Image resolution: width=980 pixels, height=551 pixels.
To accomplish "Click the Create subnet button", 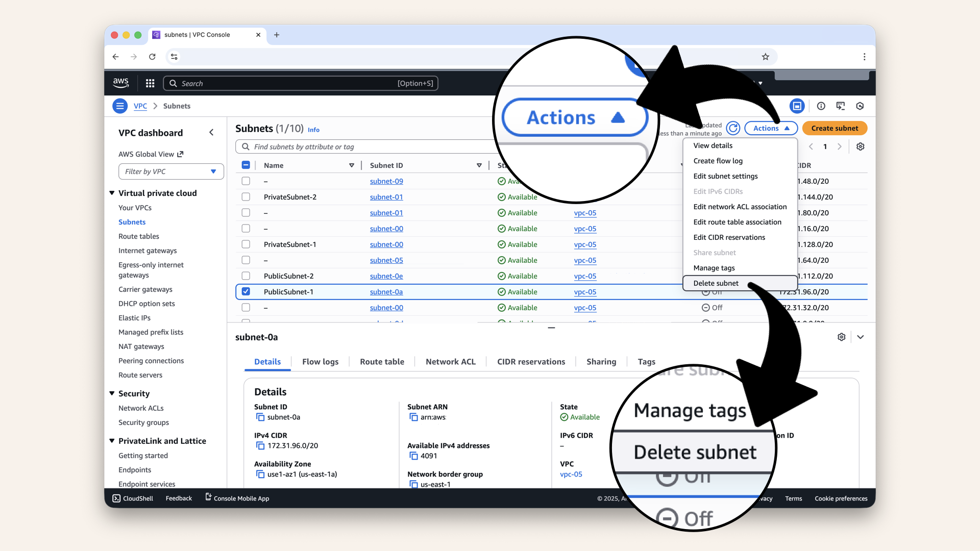I will [835, 128].
